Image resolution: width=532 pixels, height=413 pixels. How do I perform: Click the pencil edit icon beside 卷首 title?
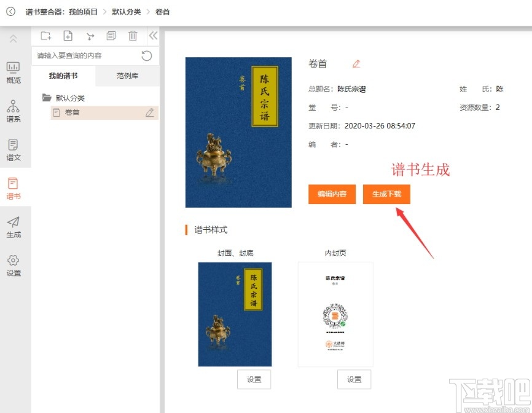click(356, 63)
